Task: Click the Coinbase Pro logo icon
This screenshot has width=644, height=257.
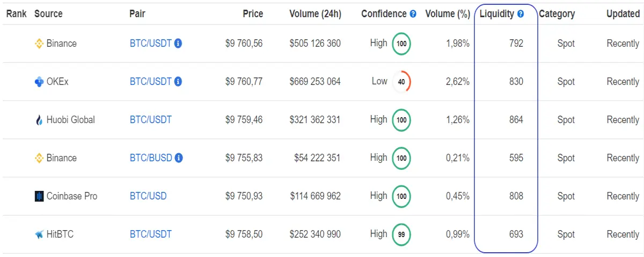Action: pos(39,196)
